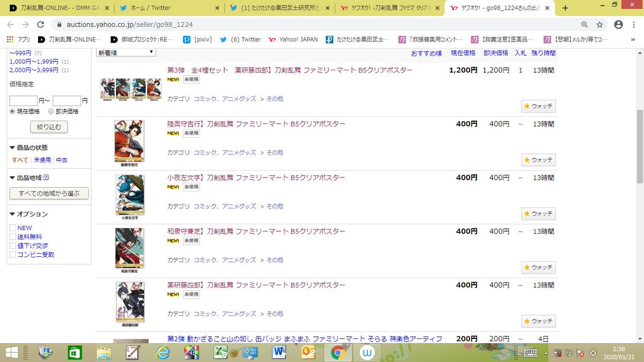This screenshot has height=362, width=644.
Task: Check the コンビニ受取 checkbox
Action: tap(13, 255)
